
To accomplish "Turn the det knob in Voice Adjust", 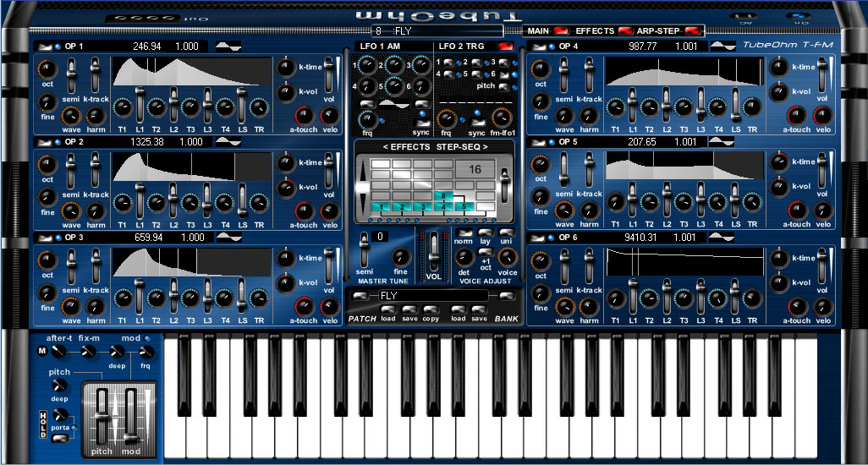I will [464, 257].
